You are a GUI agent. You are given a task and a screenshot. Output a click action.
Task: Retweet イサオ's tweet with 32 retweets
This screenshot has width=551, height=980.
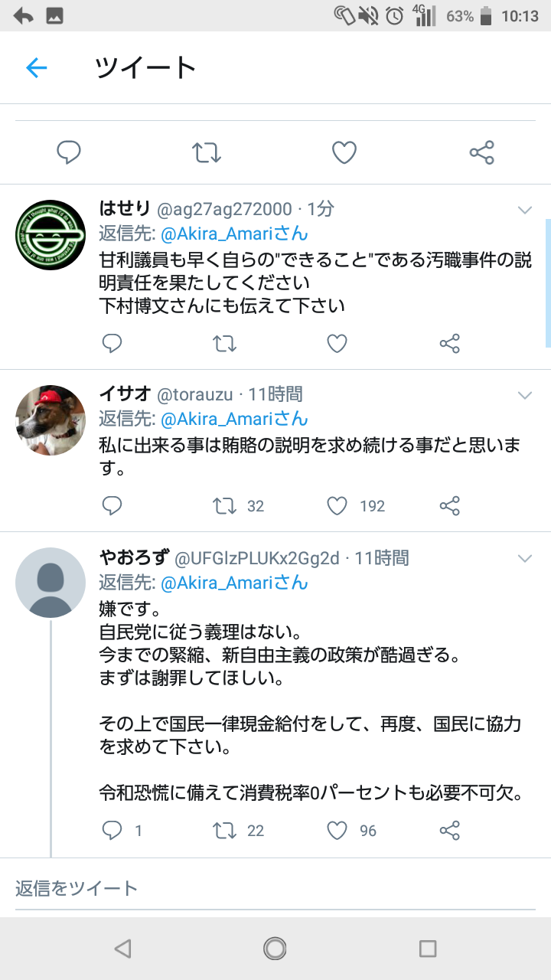(225, 506)
